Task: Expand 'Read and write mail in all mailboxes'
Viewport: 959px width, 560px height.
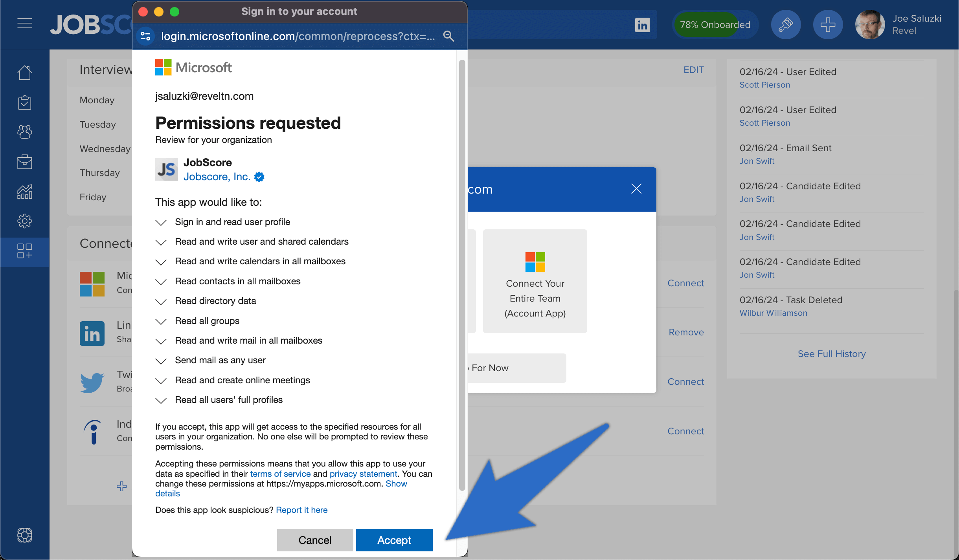Action: click(161, 341)
